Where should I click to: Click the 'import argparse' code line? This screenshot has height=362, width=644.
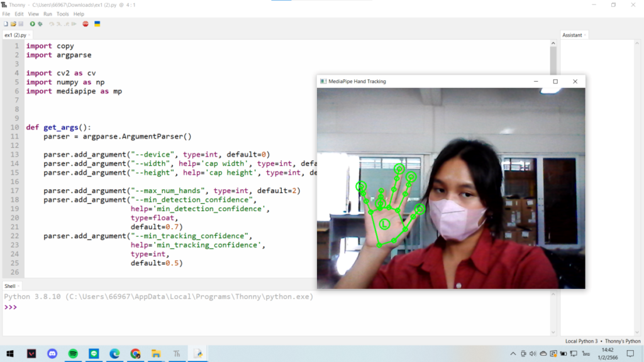coord(58,55)
